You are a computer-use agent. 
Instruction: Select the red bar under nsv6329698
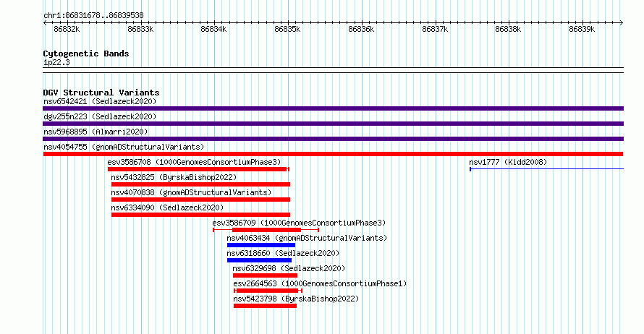265,275
